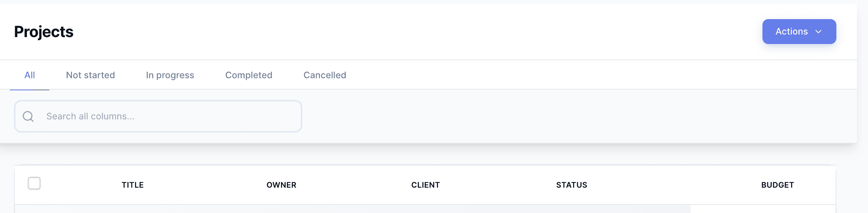Click the "Search all columns..." placeholder text
The image size is (868, 213).
point(90,116)
